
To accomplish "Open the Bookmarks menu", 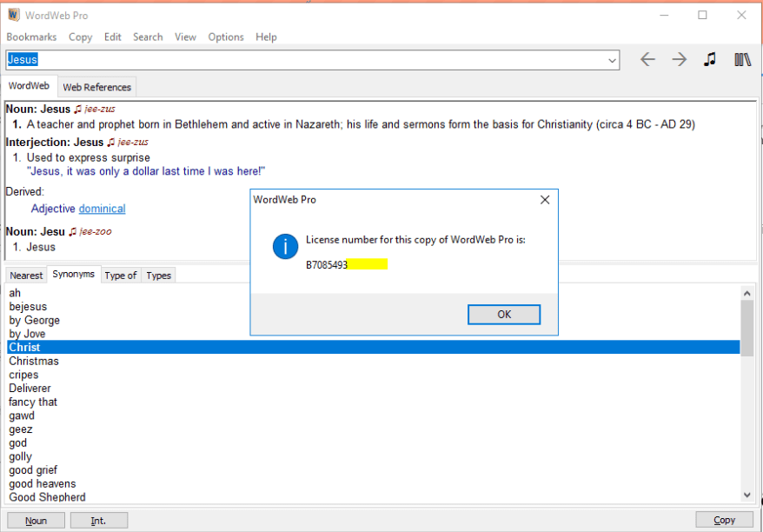I will pyautogui.click(x=31, y=37).
